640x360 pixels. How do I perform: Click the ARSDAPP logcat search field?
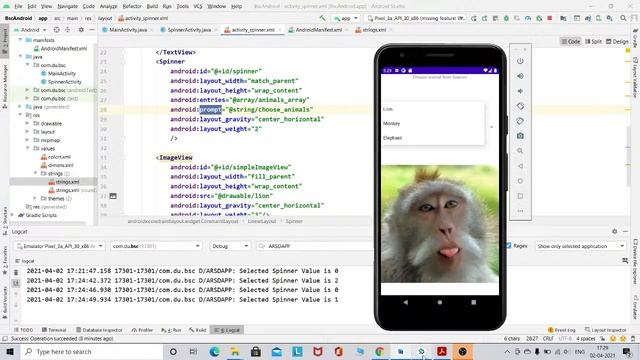(314, 246)
